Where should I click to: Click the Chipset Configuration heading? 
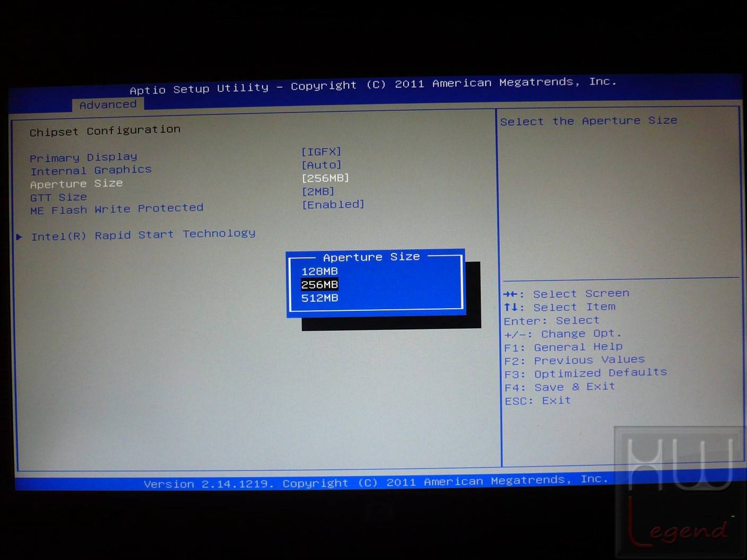coord(105,130)
